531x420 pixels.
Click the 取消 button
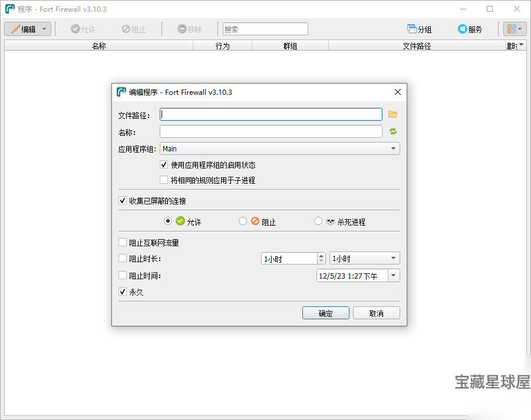click(x=376, y=313)
